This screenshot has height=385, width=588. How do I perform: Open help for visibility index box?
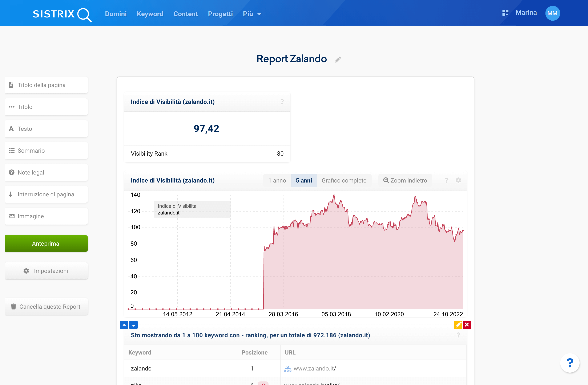282,102
